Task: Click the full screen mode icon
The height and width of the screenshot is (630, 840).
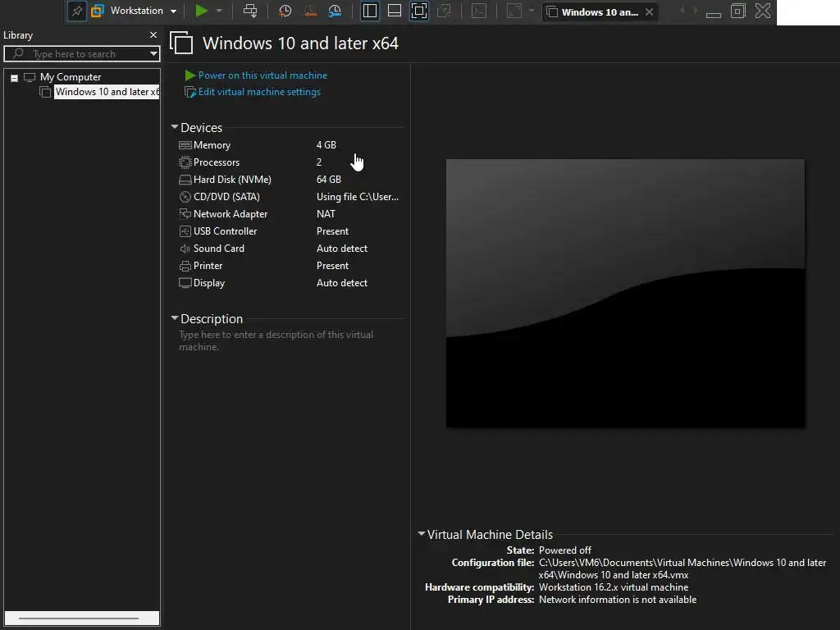Action: pyautogui.click(x=419, y=11)
